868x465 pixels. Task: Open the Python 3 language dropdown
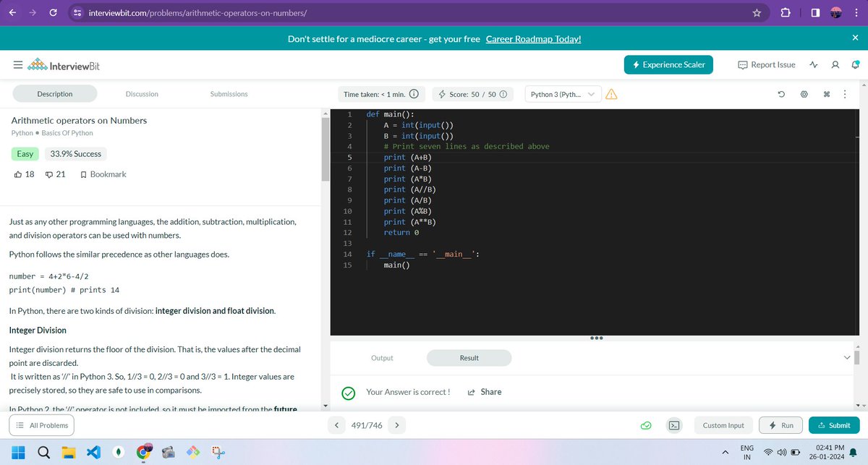coord(563,94)
